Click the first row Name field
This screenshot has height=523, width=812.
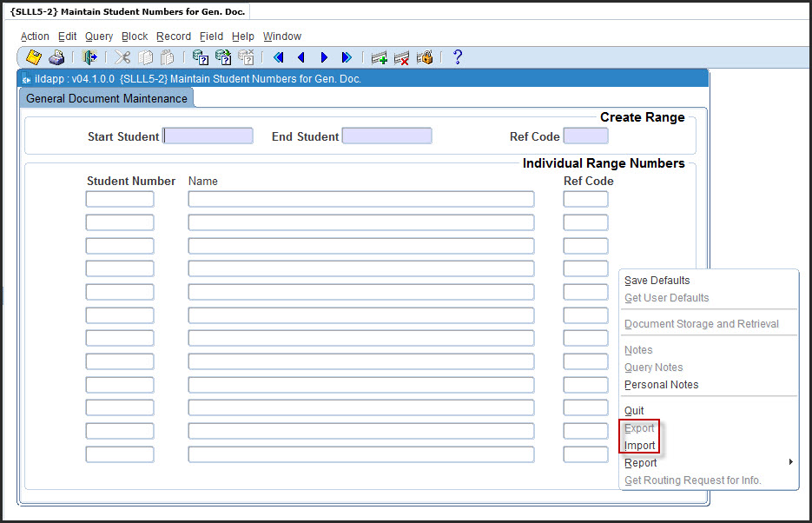pyautogui.click(x=361, y=199)
